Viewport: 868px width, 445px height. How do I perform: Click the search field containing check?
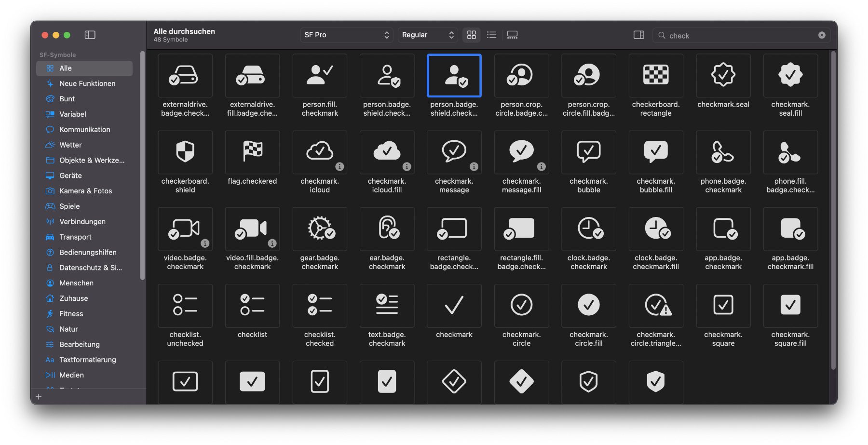(x=741, y=35)
